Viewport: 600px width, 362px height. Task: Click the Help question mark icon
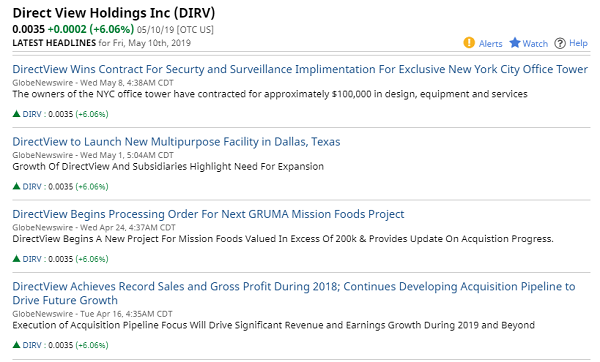[x=560, y=43]
